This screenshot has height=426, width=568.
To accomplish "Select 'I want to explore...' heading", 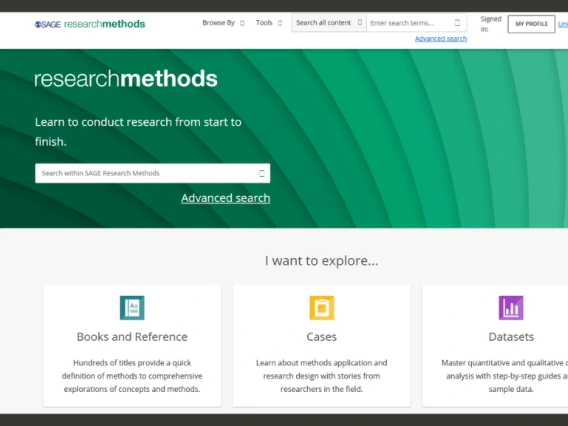I will click(322, 261).
